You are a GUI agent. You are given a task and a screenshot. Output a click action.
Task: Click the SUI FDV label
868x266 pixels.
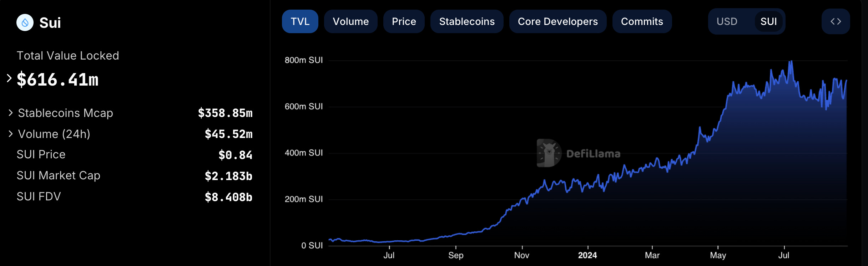[39, 196]
